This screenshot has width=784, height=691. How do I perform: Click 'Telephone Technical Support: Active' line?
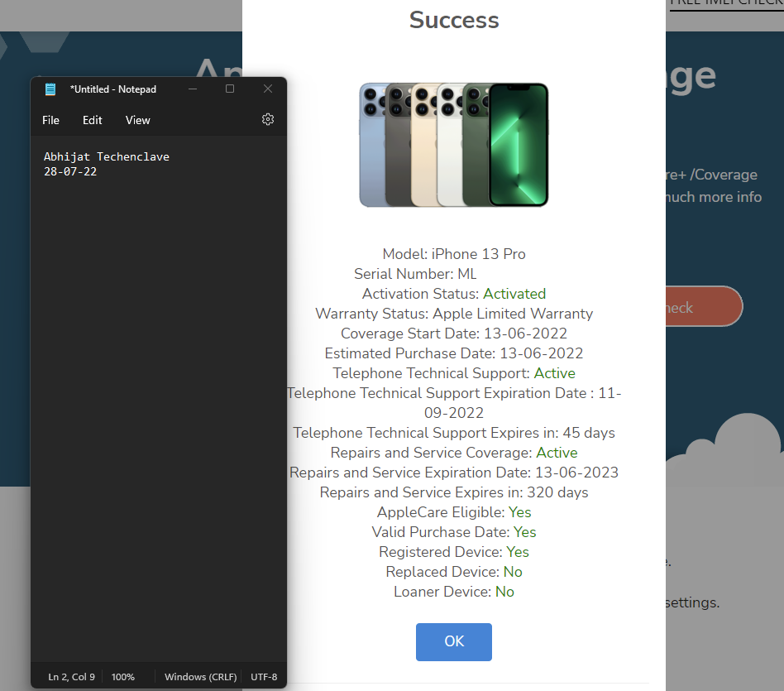coord(454,373)
